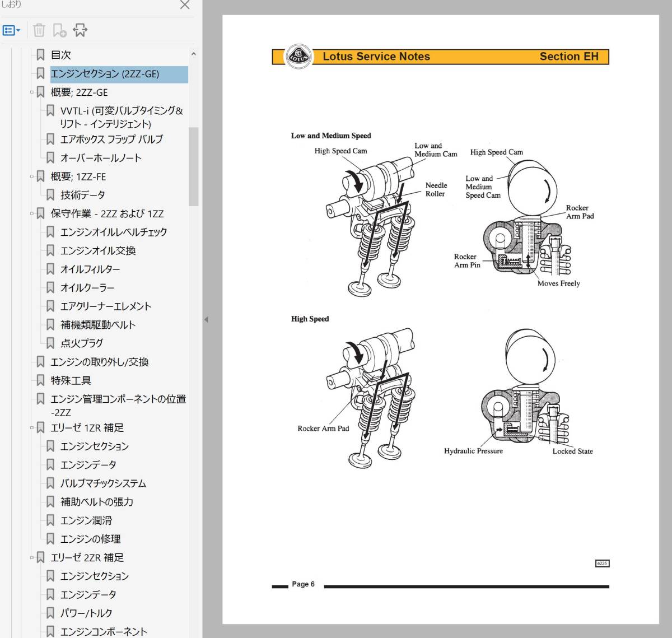The height and width of the screenshot is (638, 672).
Task: Open エンジンセクション under エリーゼ 1ZR 補足
Action: 95,446
